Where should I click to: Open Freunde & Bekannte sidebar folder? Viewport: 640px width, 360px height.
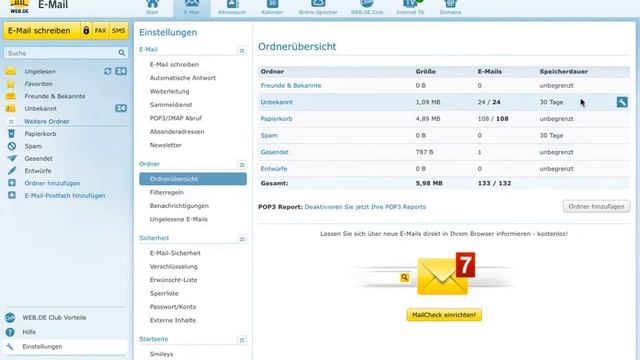click(55, 96)
